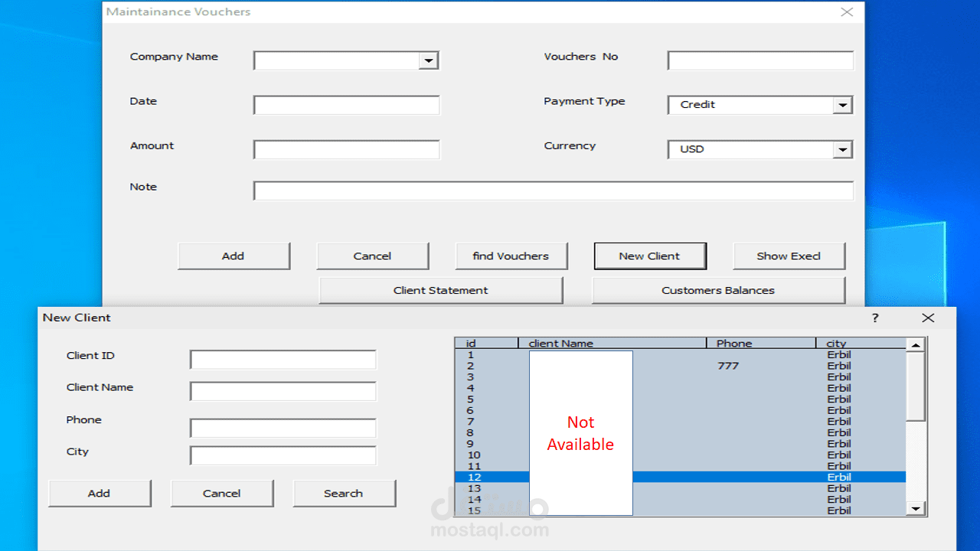
Task: Select list row with id 4
Action: (681, 388)
